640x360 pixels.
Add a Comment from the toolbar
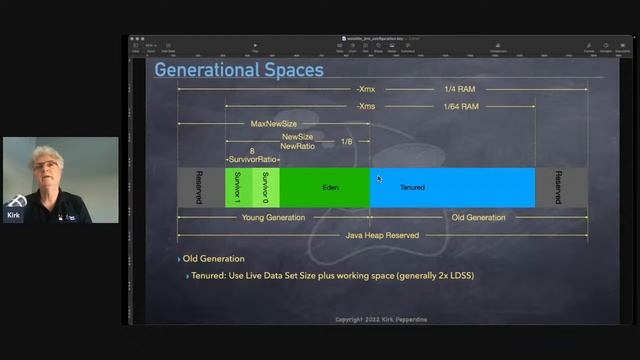[407, 48]
